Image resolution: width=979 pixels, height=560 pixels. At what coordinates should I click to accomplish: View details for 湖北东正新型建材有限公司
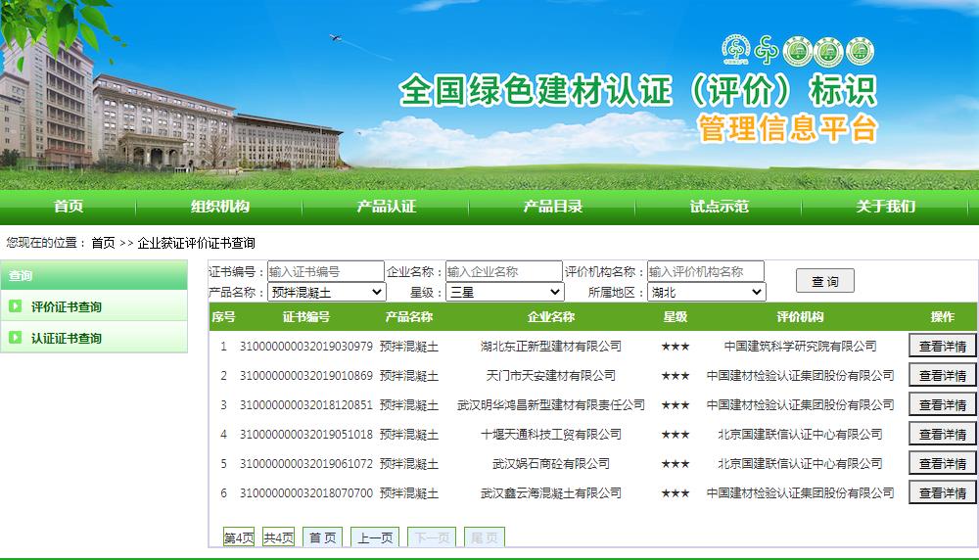pos(943,346)
